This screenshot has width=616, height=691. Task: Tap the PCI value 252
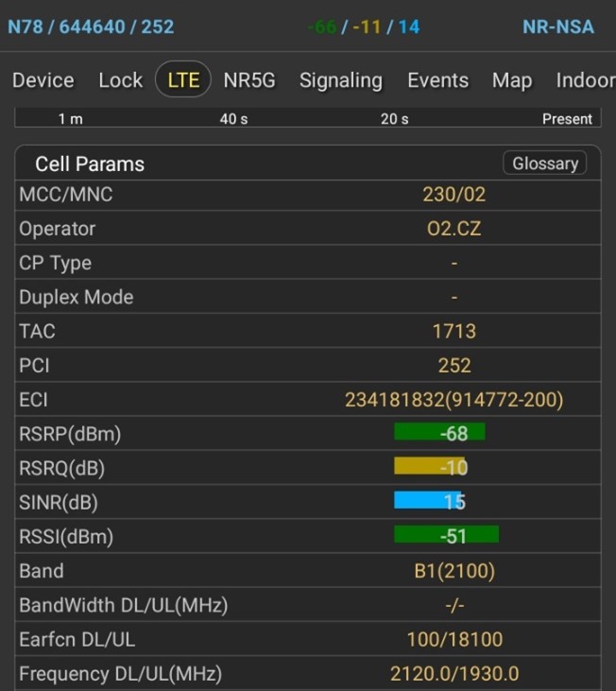(453, 366)
